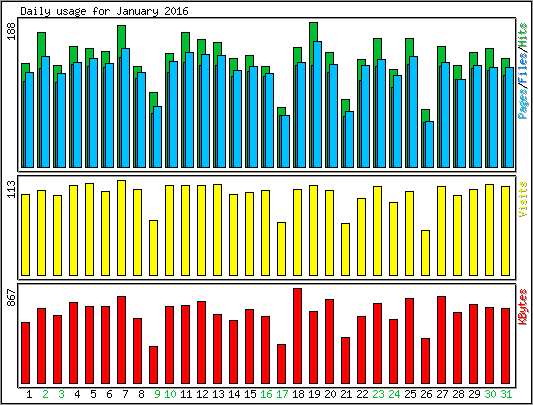Click day label 4 on the x-axis

point(78,394)
